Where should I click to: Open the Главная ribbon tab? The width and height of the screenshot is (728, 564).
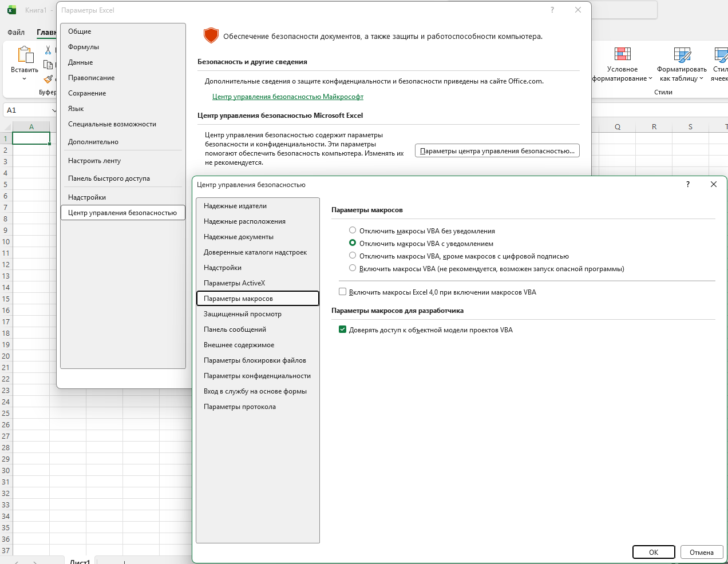pos(46,32)
